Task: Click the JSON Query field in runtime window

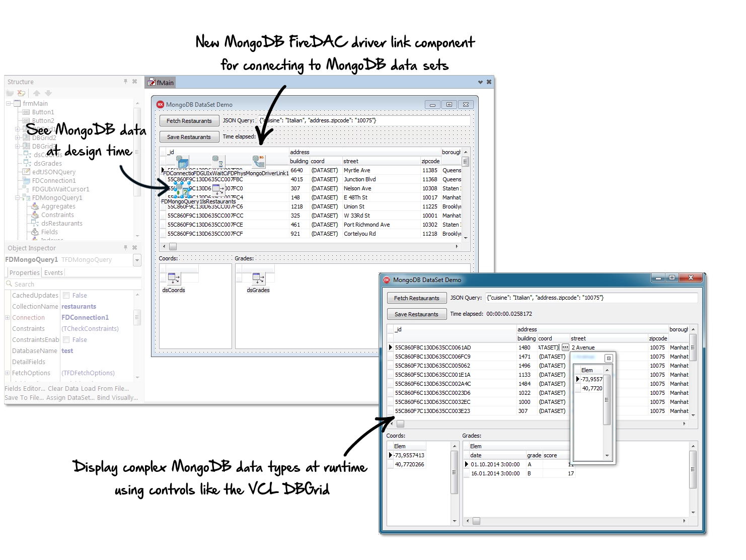Action: (x=591, y=298)
